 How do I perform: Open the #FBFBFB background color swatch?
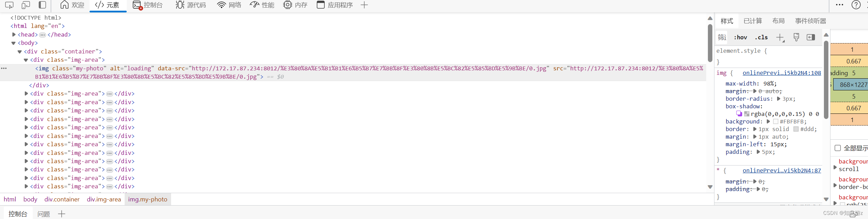[x=775, y=121]
